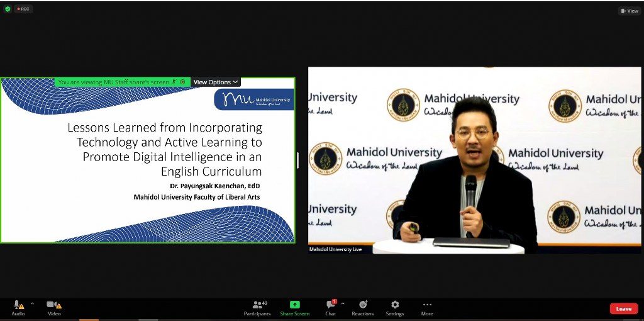
Task: Select the Mahidol University Live video tile
Action: (474, 160)
